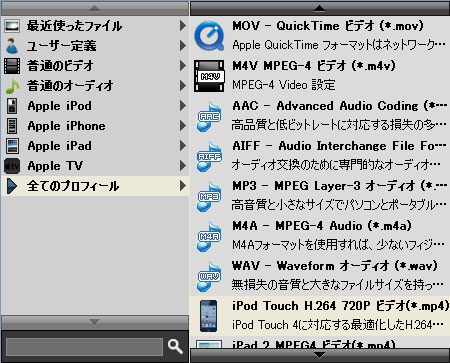Focus the profile search text field
Image resolution: width=450 pixels, height=363 pixels.
point(84,347)
